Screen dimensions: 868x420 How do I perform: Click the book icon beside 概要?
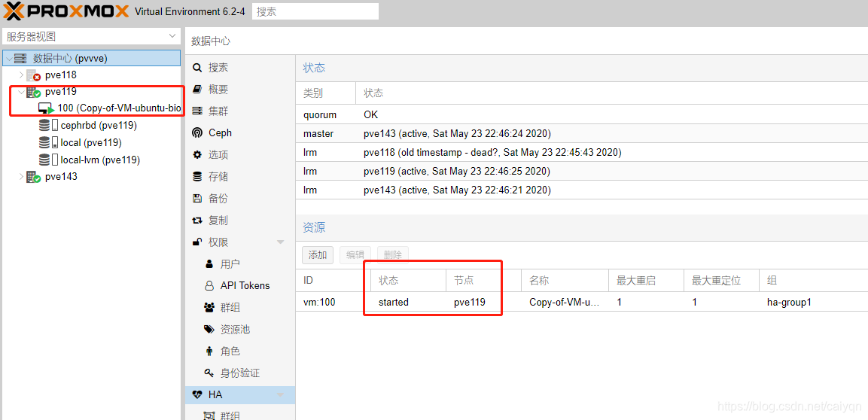click(196, 89)
